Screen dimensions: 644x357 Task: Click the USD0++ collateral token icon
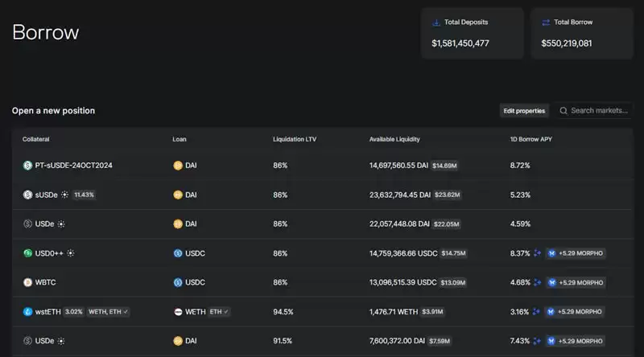[27, 253]
